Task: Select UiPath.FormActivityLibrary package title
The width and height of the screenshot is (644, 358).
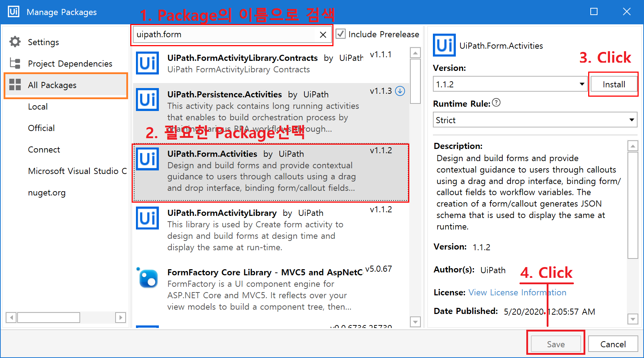Action: (x=222, y=213)
